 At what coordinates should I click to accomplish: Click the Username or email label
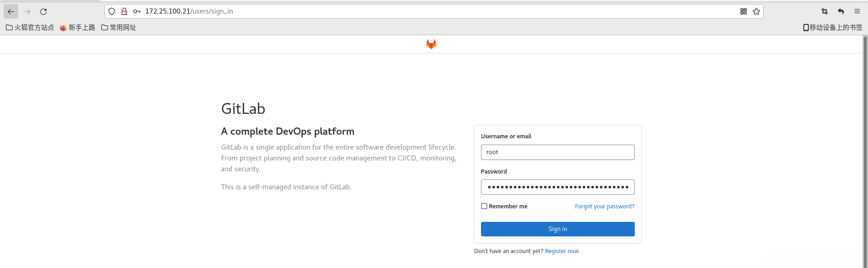(x=506, y=136)
